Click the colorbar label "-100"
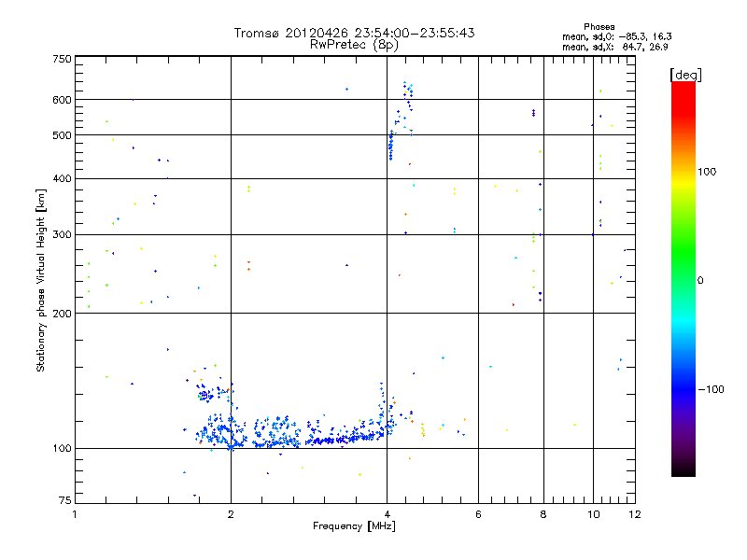This screenshot has width=747, height=560. (x=711, y=389)
